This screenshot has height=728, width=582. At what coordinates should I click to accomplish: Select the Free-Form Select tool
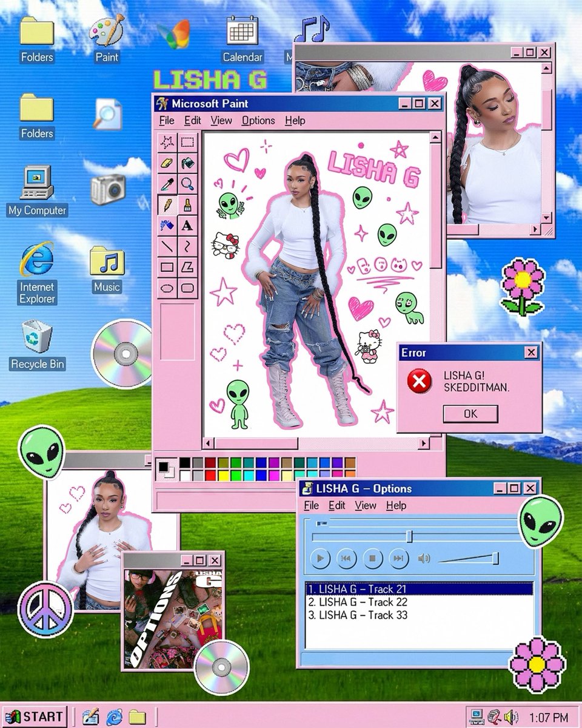coord(167,143)
